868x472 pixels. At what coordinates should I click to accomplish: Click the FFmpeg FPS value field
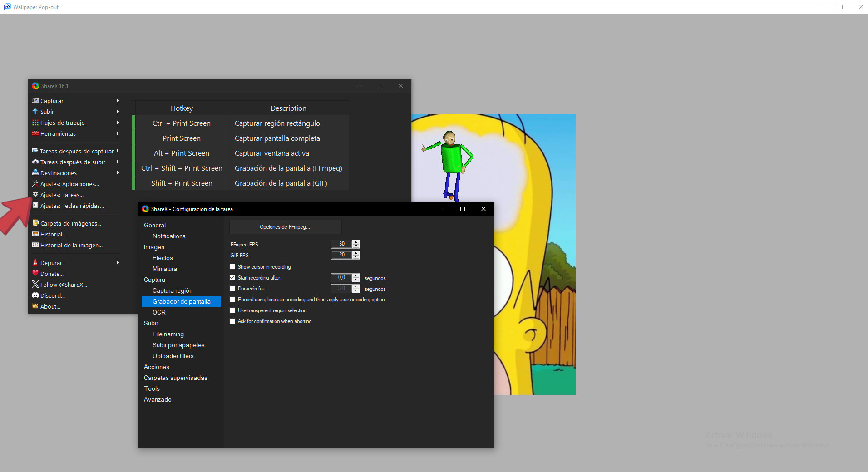[x=342, y=244]
